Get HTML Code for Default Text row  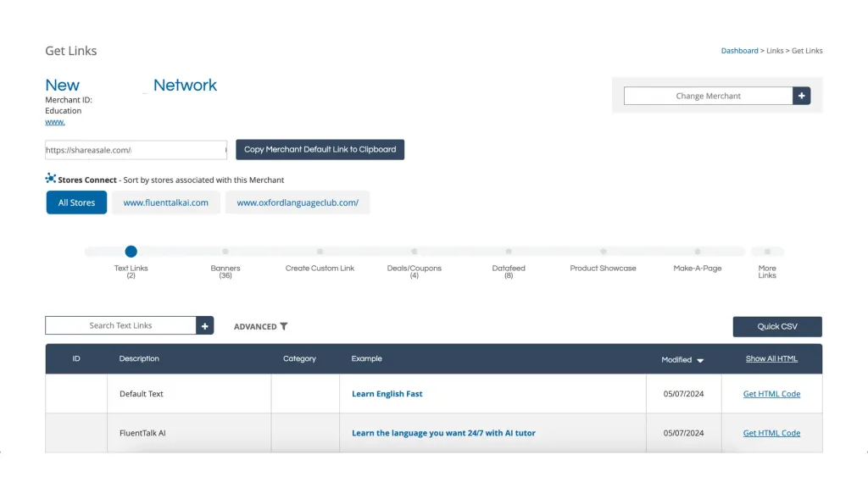(771, 394)
